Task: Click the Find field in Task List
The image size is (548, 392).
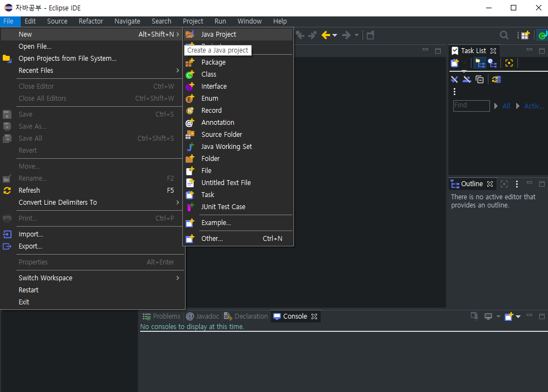Action: 471,106
